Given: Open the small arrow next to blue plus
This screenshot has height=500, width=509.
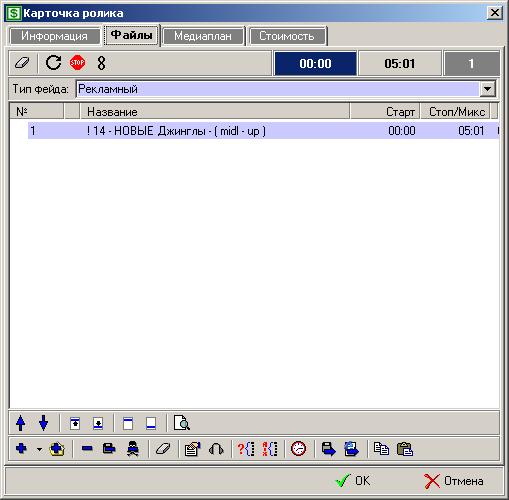Looking at the screenshot, I should click(39, 449).
